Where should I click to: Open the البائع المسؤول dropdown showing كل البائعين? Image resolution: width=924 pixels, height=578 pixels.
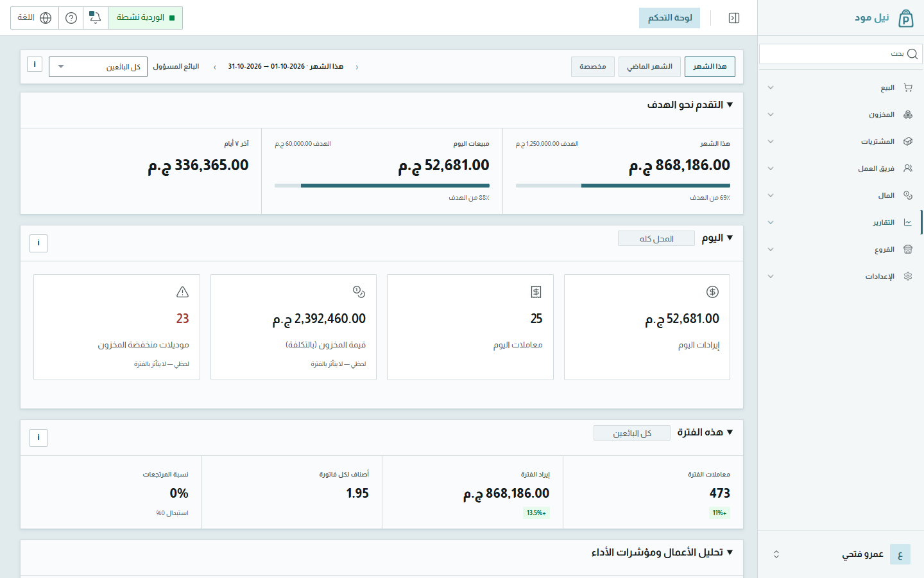[x=98, y=67]
